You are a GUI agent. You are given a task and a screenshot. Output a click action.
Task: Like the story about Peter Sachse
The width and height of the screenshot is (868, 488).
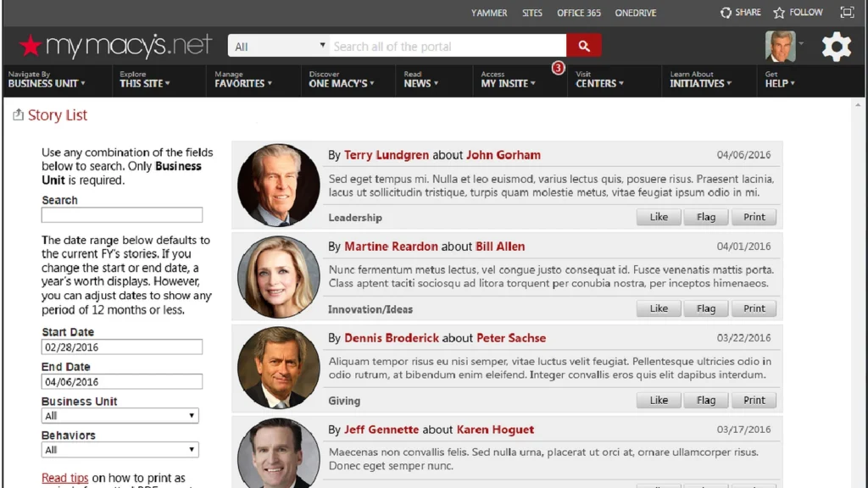coord(658,400)
